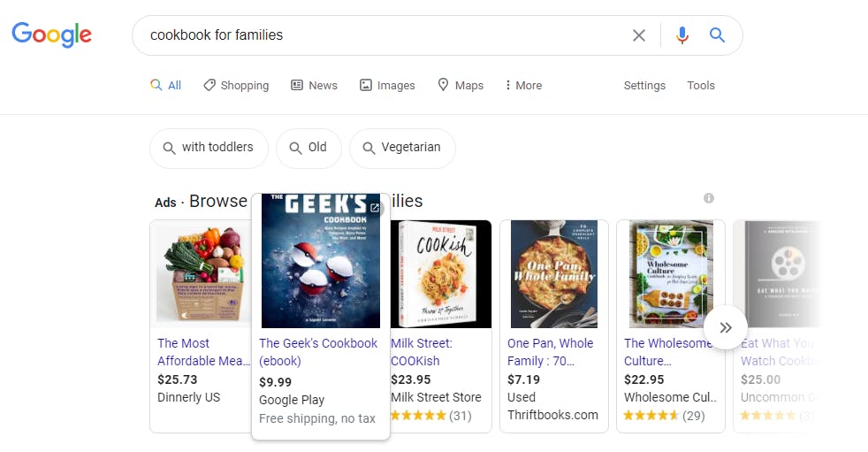Open the Maps results tab
Image resolution: width=868 pixels, height=452 pixels.
click(461, 85)
